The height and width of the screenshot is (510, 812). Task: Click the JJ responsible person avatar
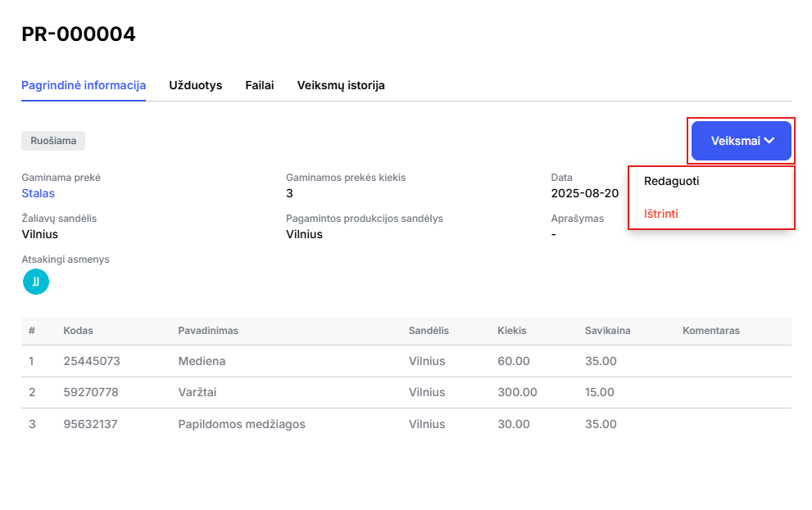click(x=36, y=282)
